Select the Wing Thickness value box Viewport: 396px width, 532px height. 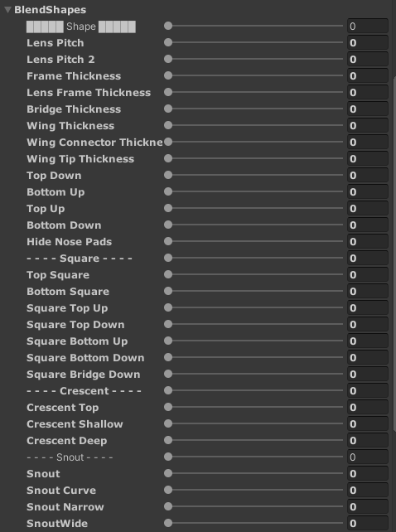(x=368, y=125)
